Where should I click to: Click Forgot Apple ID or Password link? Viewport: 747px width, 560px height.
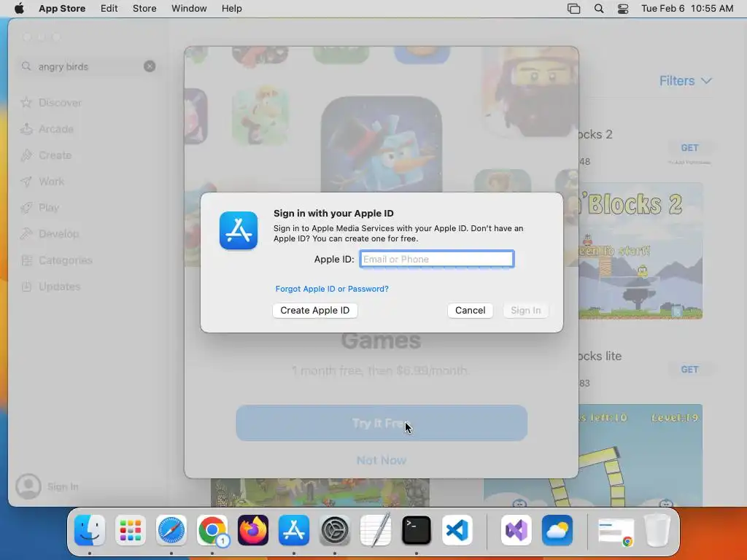click(332, 289)
